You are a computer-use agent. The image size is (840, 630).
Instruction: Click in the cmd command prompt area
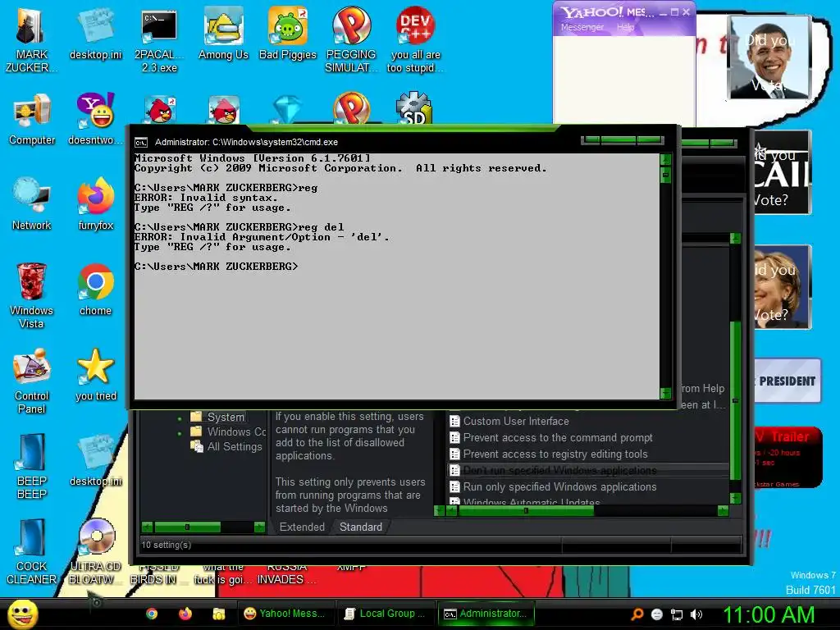(x=396, y=276)
